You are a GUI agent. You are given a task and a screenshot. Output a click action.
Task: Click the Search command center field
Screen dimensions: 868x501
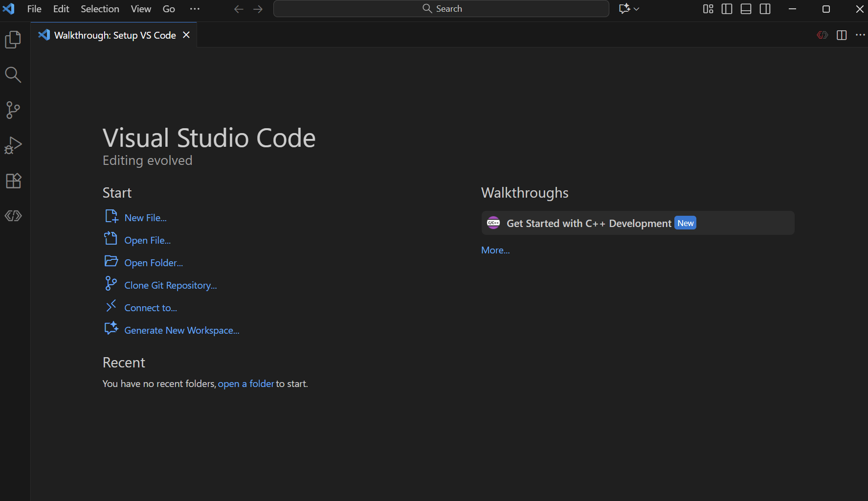pos(441,9)
